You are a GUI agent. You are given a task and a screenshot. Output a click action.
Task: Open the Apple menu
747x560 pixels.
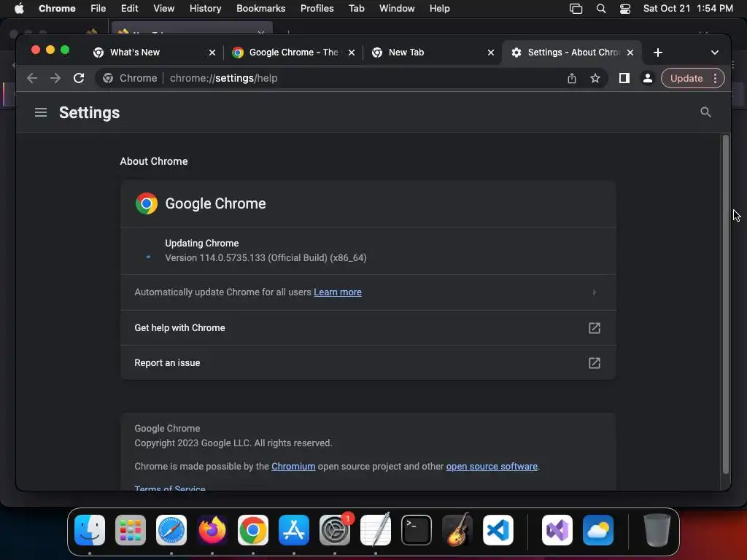[x=19, y=9]
